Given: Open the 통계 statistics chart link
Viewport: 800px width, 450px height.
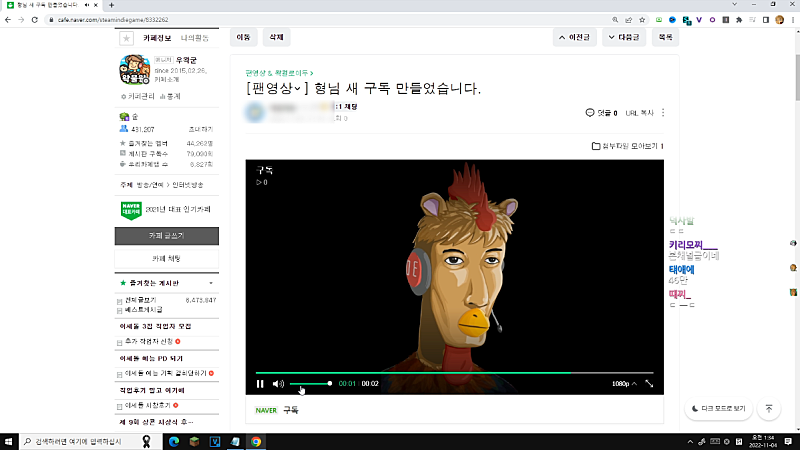Looking at the screenshot, I should 170,96.
